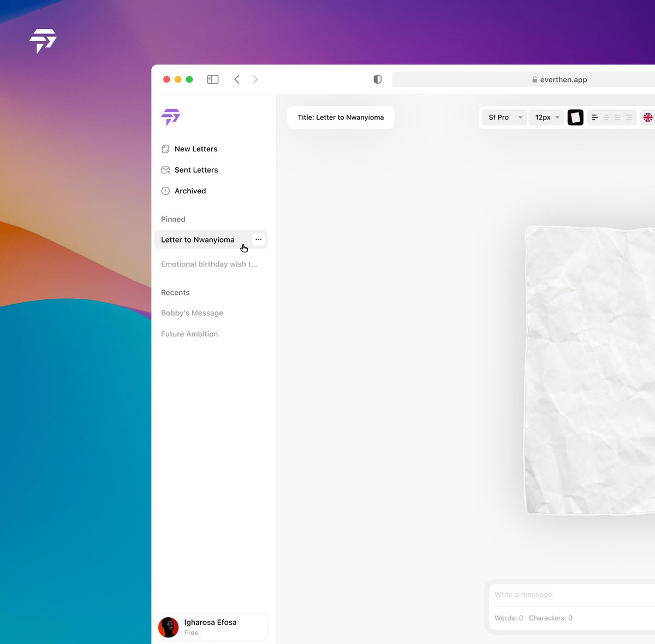Open Sent Letters in the sidebar
This screenshot has width=655, height=644.
(189, 170)
